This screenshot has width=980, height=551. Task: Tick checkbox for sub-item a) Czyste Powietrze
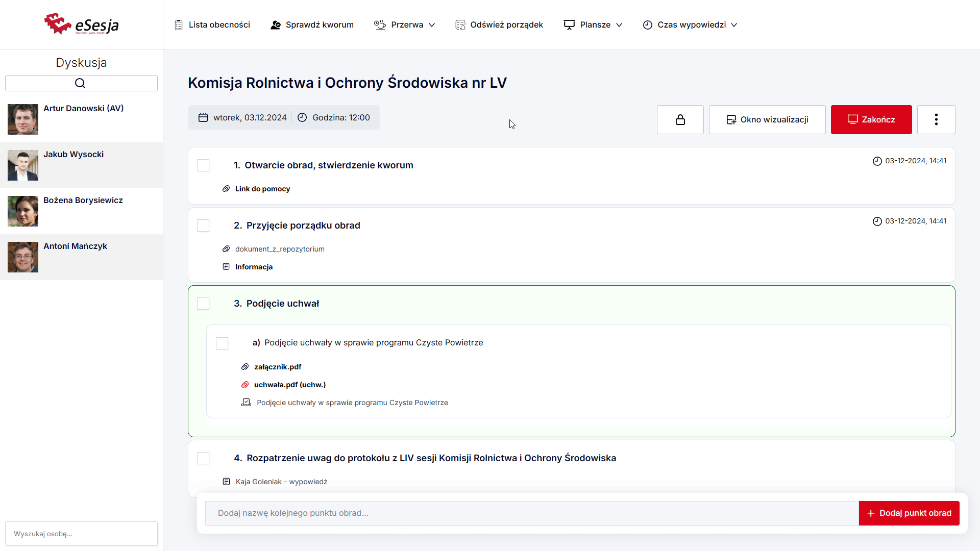point(222,343)
